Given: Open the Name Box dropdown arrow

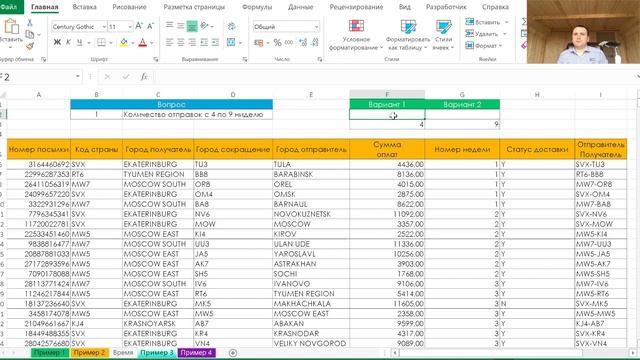Looking at the screenshot, I should 78,77.
